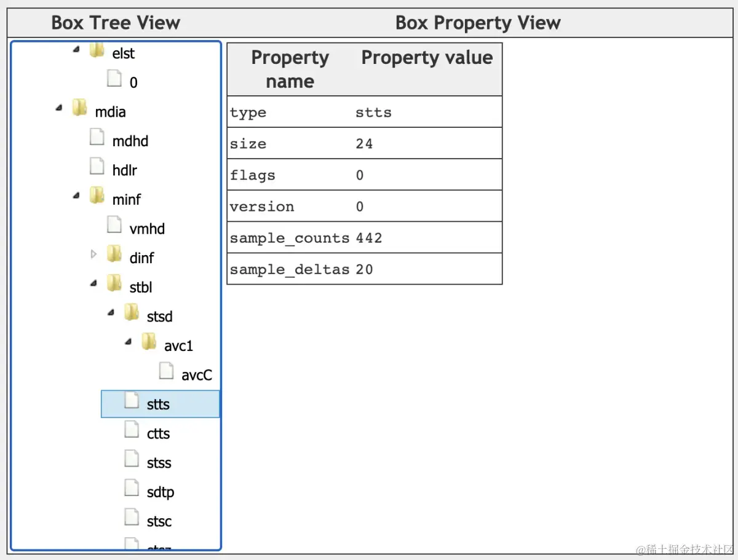Click the elst folder icon

tap(97, 51)
